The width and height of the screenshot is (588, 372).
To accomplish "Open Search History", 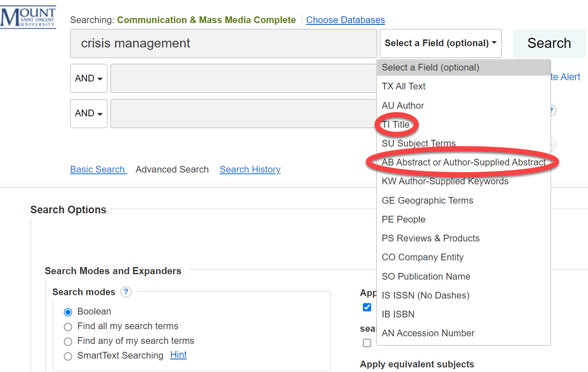I will pyautogui.click(x=250, y=170).
